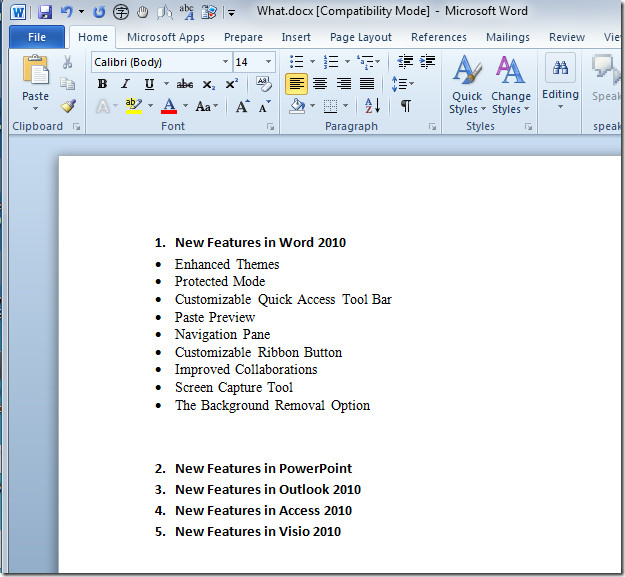The width and height of the screenshot is (625, 577).
Task: Click the Change Styles button
Action: (511, 84)
